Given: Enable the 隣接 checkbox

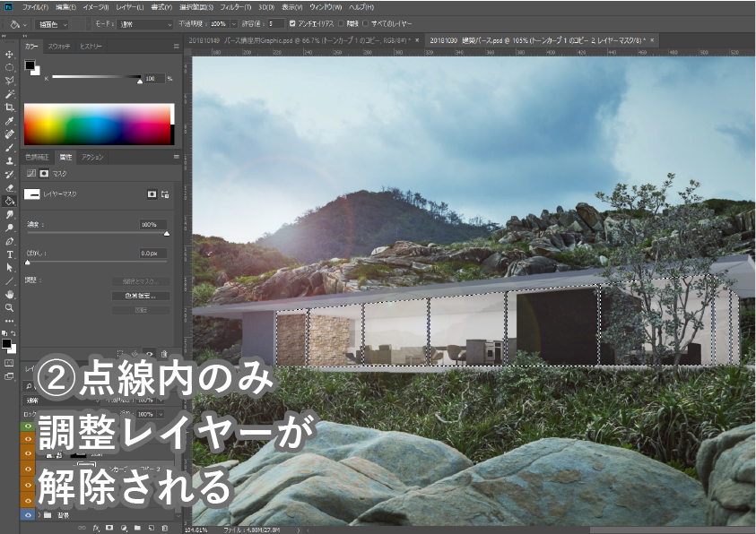Looking at the screenshot, I should pyautogui.click(x=341, y=23).
